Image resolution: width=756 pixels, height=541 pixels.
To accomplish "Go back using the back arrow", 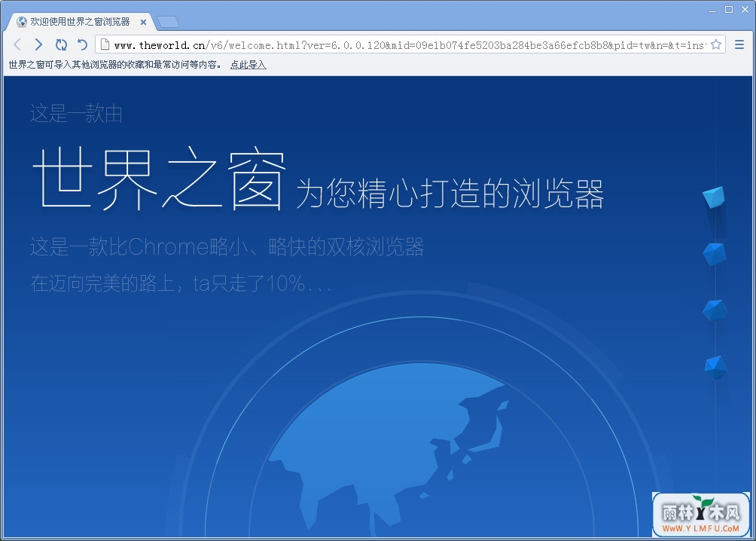I will pyautogui.click(x=17, y=45).
